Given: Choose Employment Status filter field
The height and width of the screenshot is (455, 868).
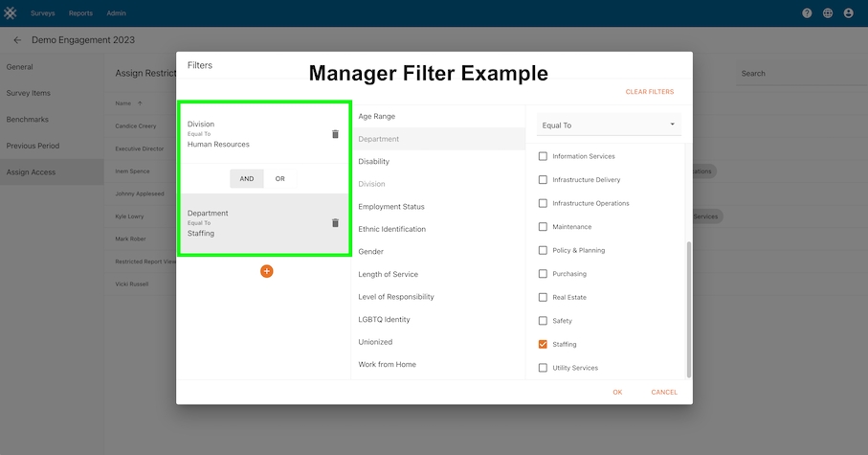Looking at the screenshot, I should [390, 207].
